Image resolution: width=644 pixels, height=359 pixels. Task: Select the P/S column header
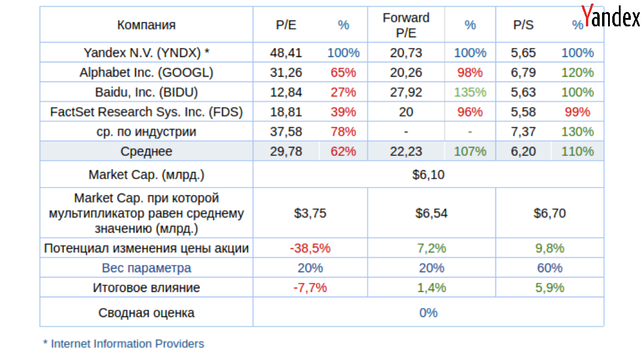523,25
